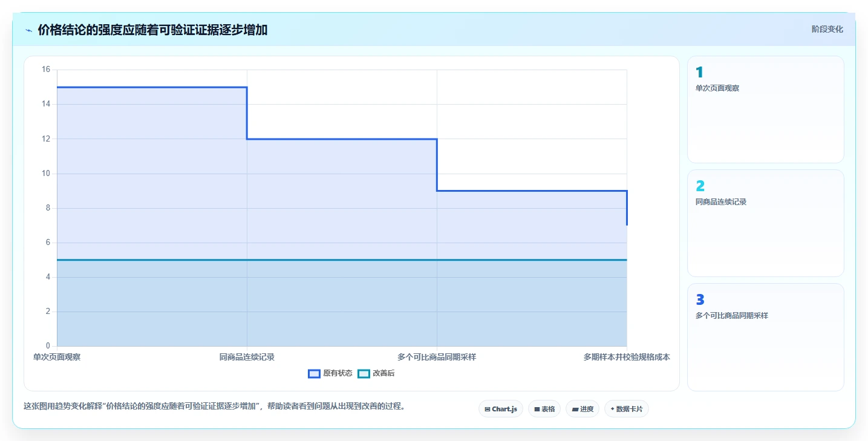
Task: Select the Chart.js tag
Action: [501, 409]
